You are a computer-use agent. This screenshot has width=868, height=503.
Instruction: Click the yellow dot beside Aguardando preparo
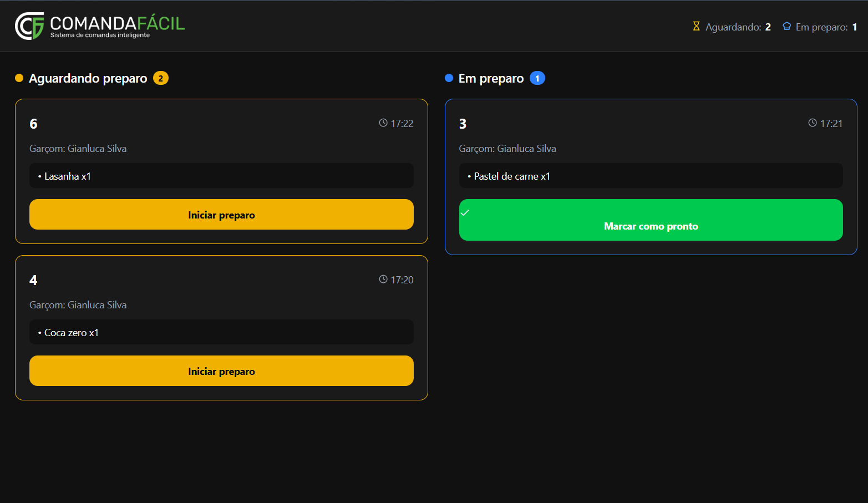point(19,78)
